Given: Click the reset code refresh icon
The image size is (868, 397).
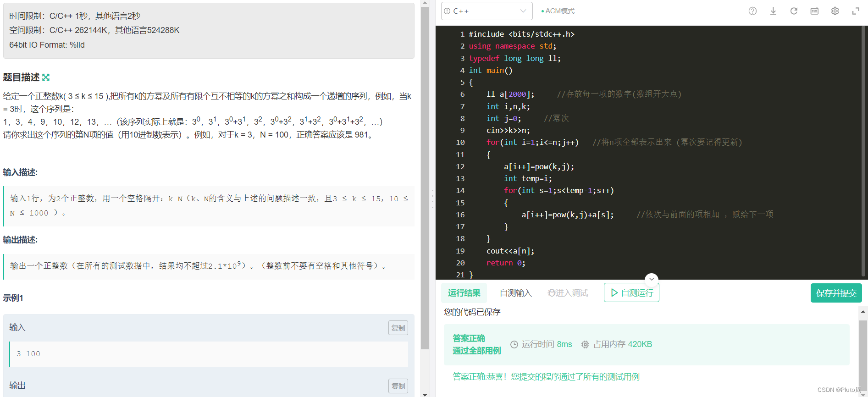Looking at the screenshot, I should coord(794,11).
